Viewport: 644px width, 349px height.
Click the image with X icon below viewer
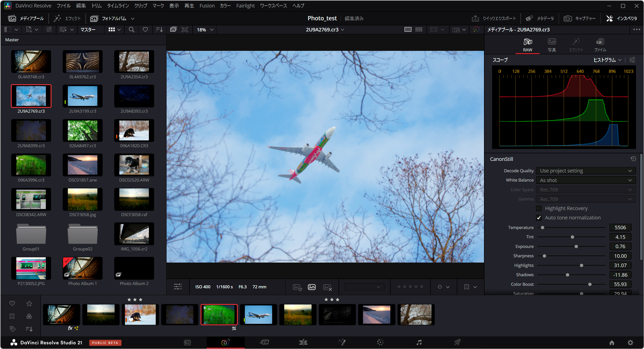click(327, 287)
